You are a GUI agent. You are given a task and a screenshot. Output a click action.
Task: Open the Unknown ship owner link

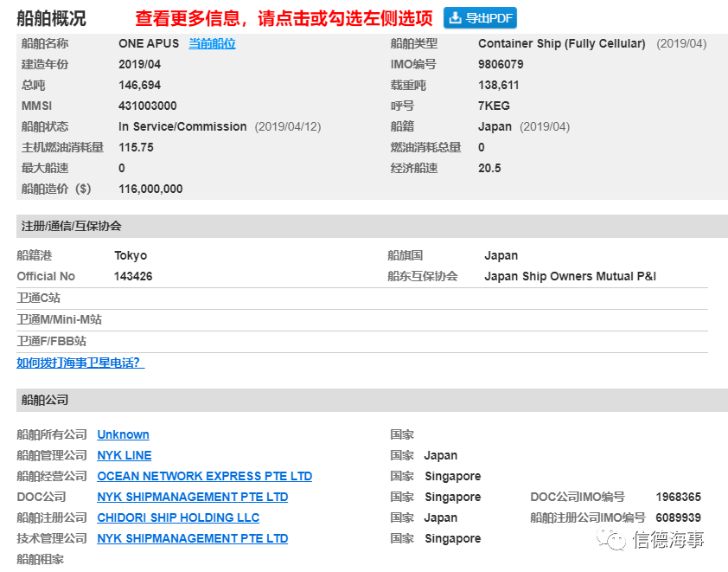tap(123, 434)
